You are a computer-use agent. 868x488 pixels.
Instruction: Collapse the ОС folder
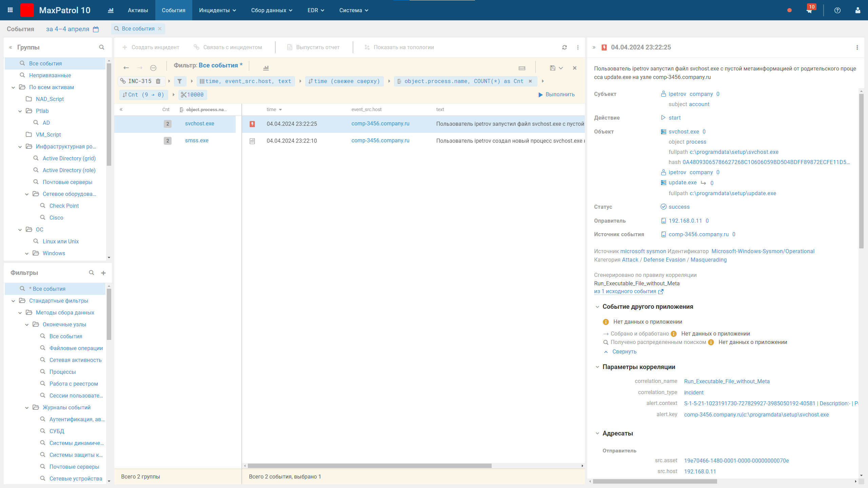[20, 229]
